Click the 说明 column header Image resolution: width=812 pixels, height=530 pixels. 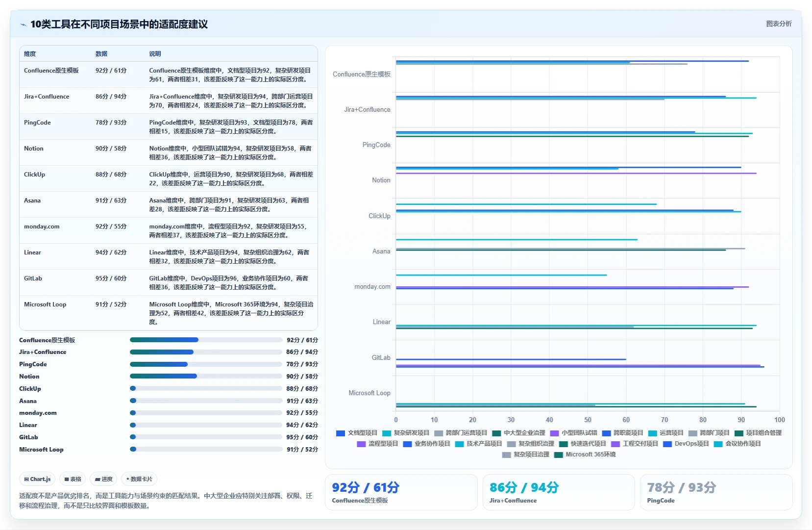(155, 54)
